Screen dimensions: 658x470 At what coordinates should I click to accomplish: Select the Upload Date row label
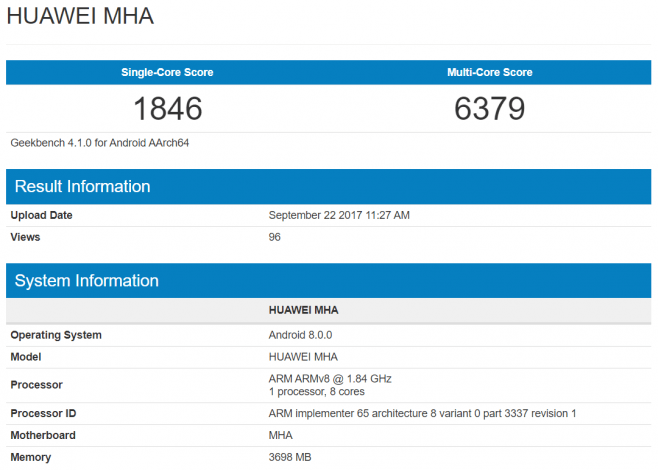(41, 215)
